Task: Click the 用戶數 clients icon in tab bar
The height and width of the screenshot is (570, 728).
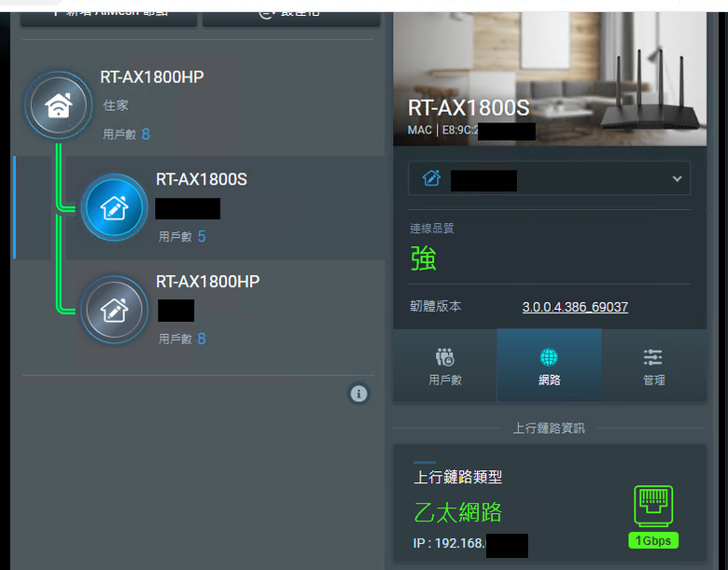Action: point(445,357)
